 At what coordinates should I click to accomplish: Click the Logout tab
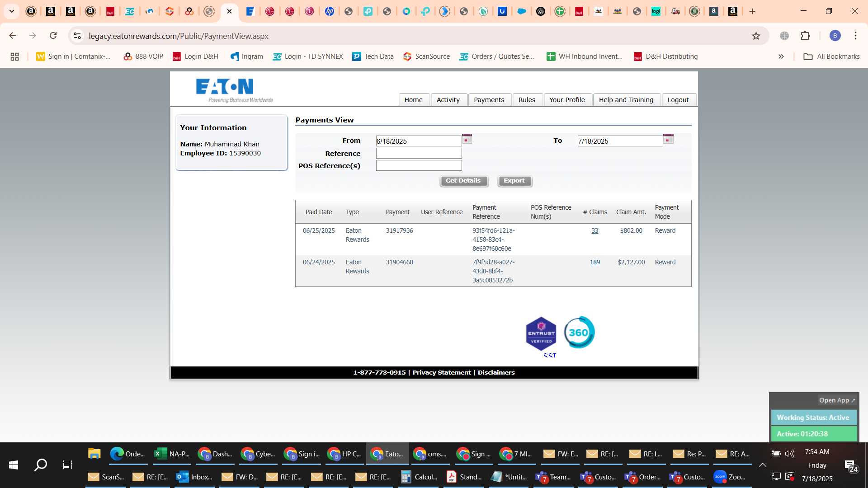click(678, 100)
